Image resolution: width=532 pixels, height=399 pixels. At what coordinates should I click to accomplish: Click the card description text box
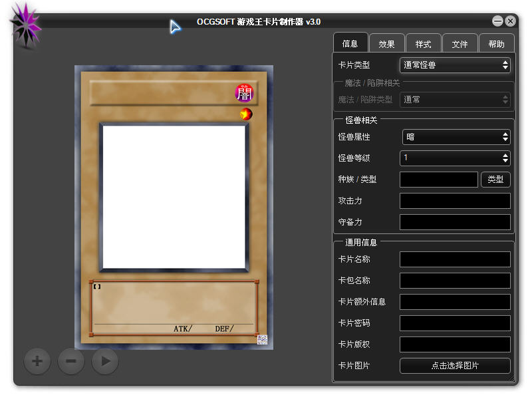(x=174, y=308)
